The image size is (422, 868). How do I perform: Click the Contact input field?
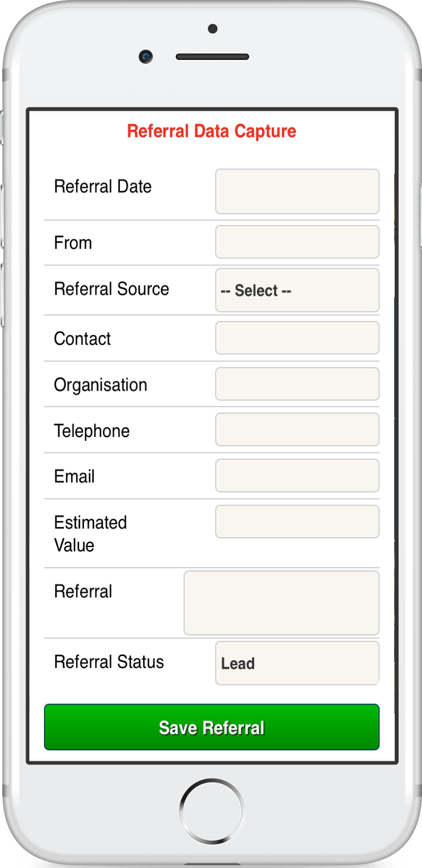(x=297, y=338)
